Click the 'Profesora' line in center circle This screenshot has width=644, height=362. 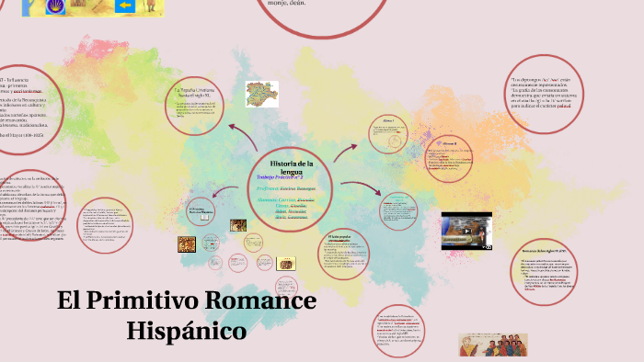point(286,188)
